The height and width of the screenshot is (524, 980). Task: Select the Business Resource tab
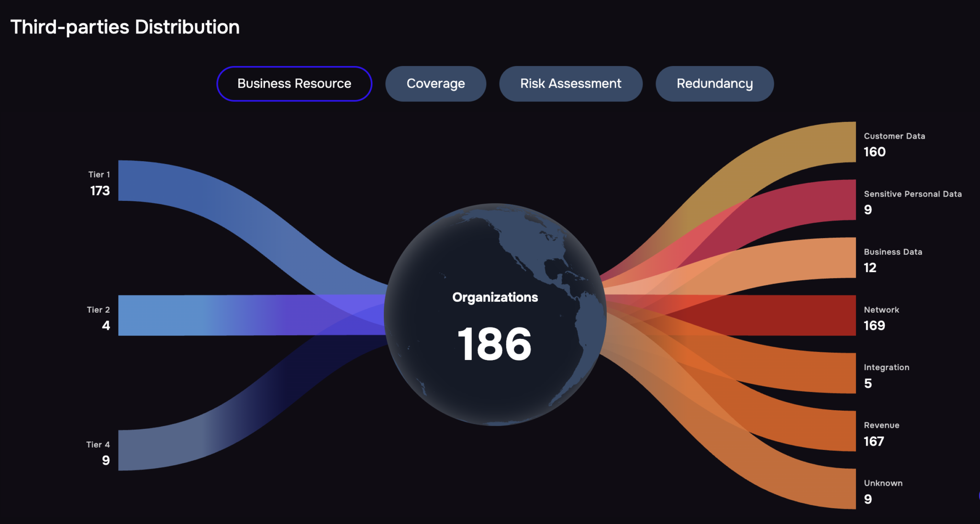pos(294,84)
